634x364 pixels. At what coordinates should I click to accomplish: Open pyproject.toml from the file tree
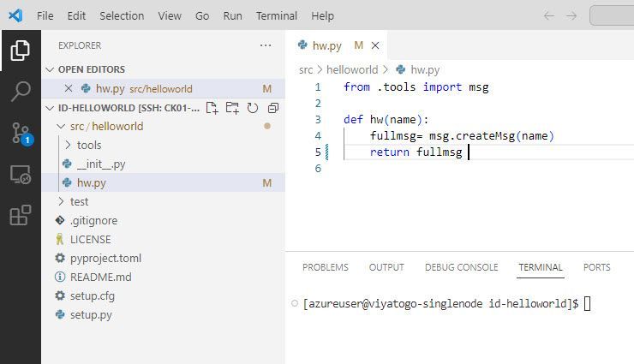[105, 258]
